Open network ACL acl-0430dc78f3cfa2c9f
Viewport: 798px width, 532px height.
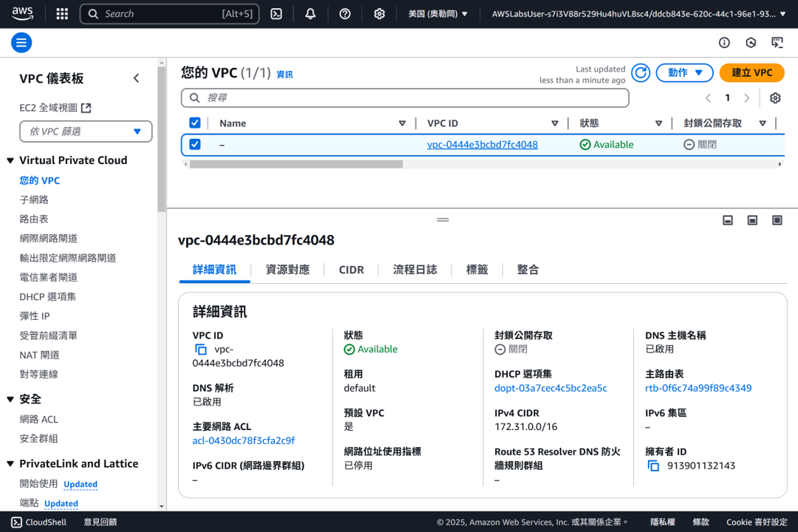244,441
